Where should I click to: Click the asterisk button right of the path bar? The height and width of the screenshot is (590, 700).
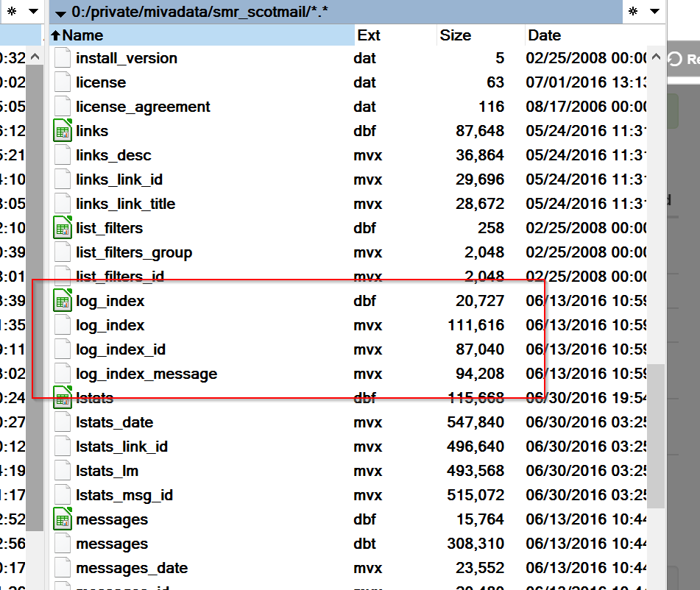[x=633, y=13]
